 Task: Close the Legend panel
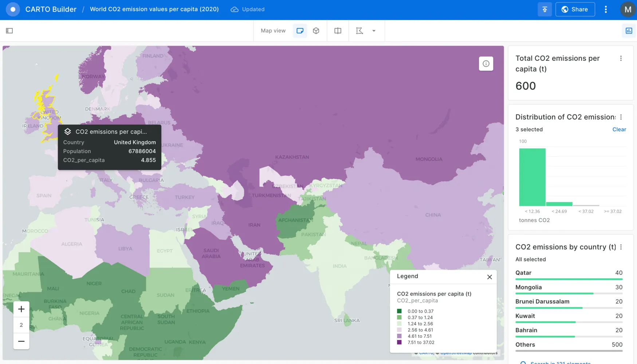pos(489,277)
